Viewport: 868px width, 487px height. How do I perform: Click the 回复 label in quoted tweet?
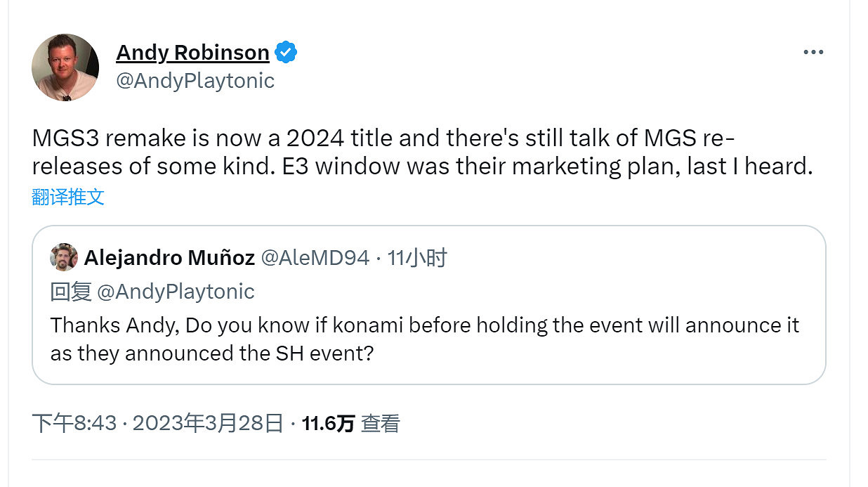71,292
